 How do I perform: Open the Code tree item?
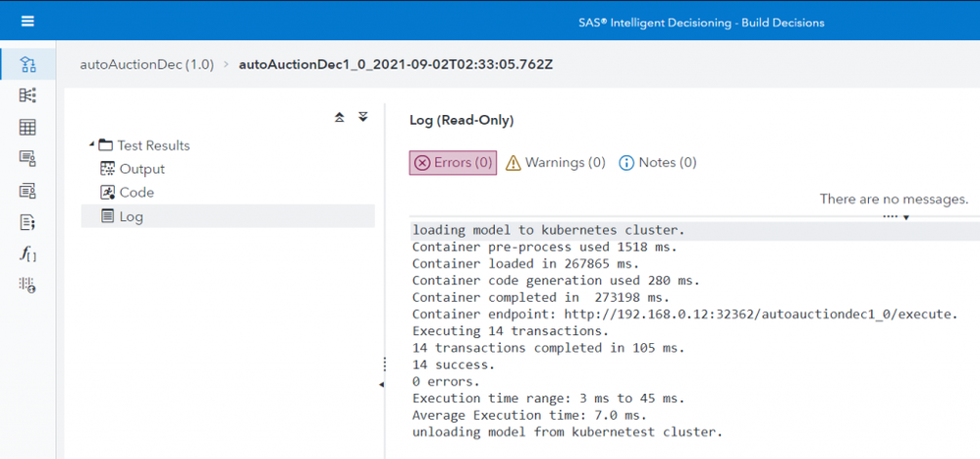coord(127,193)
